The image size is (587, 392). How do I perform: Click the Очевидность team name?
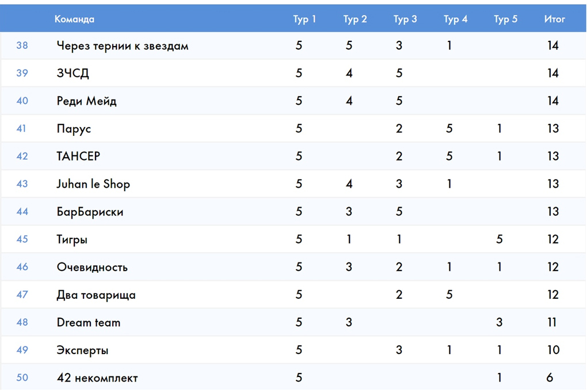tap(92, 267)
